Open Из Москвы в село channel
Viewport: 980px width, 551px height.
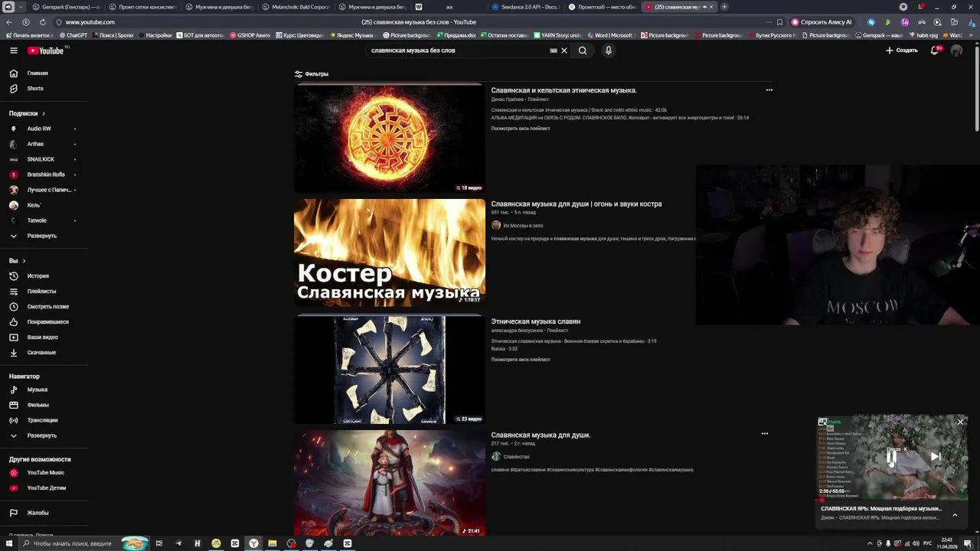tap(523, 226)
